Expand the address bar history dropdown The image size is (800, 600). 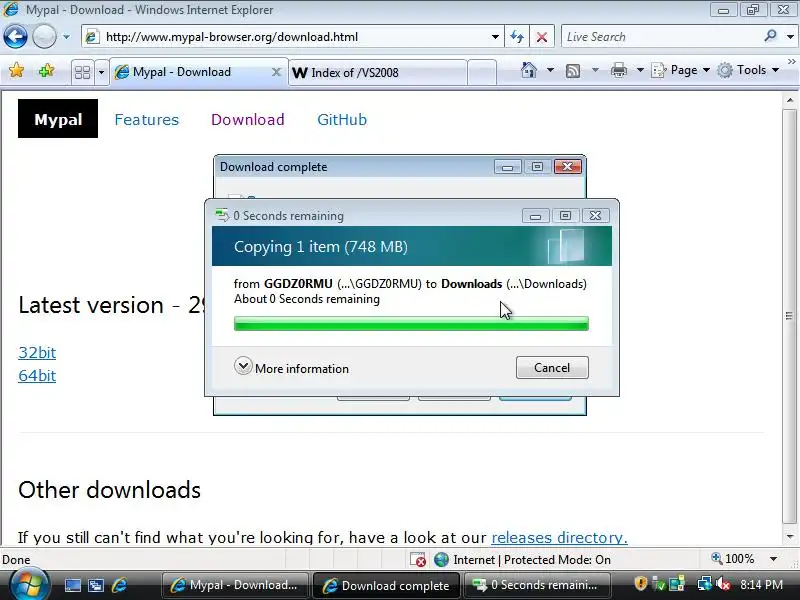click(495, 37)
